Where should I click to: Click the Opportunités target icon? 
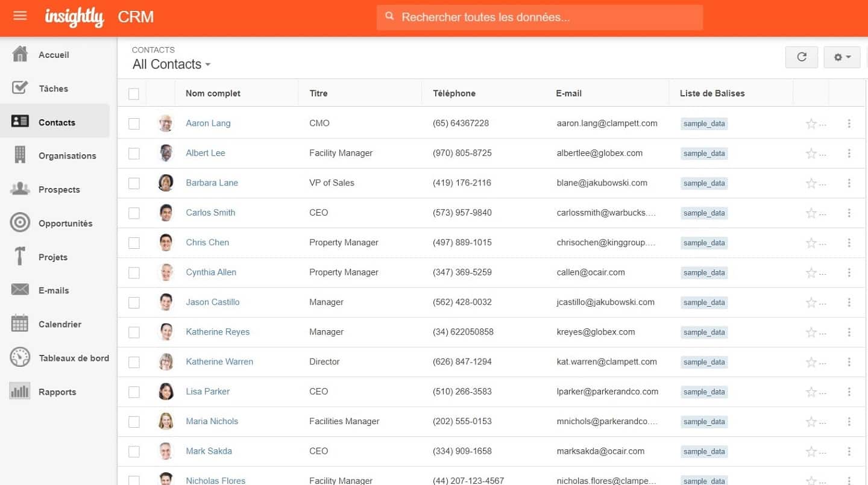point(20,223)
